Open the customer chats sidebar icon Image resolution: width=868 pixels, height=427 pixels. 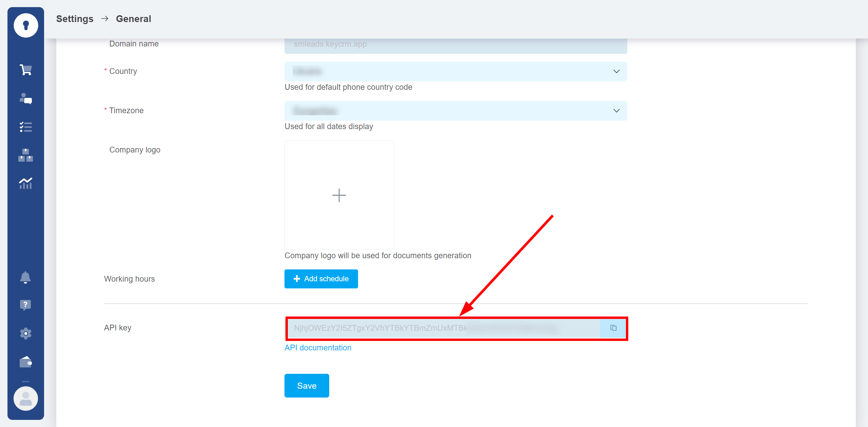(26, 99)
